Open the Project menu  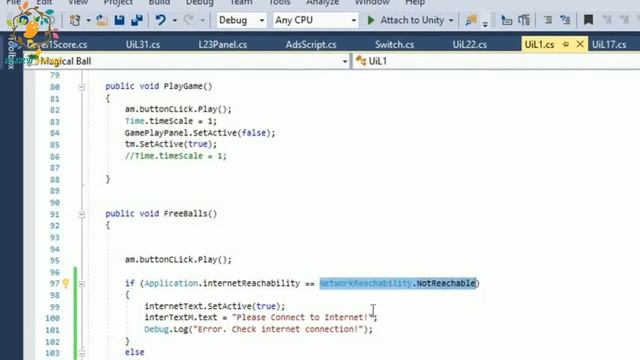point(118,2)
